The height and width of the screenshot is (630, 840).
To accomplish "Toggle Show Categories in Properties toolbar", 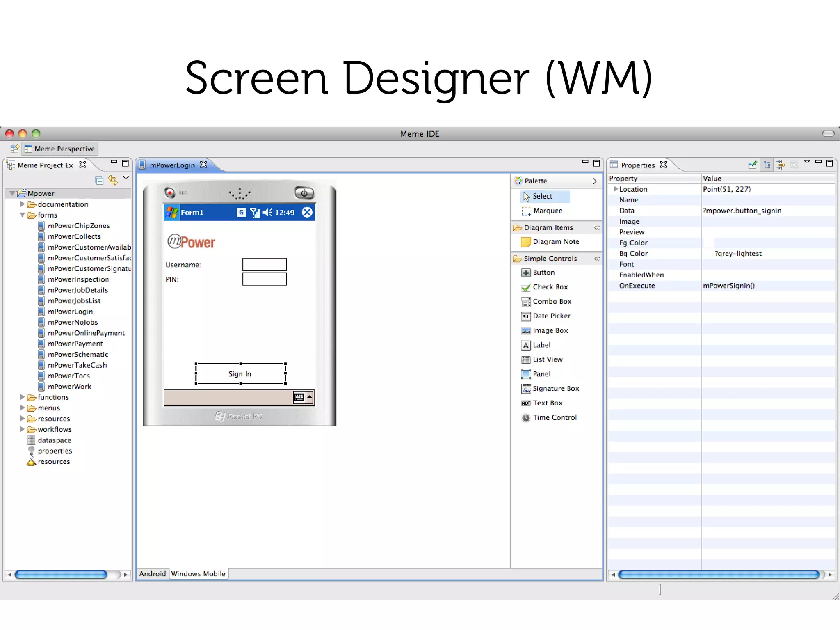I will pyautogui.click(x=767, y=165).
